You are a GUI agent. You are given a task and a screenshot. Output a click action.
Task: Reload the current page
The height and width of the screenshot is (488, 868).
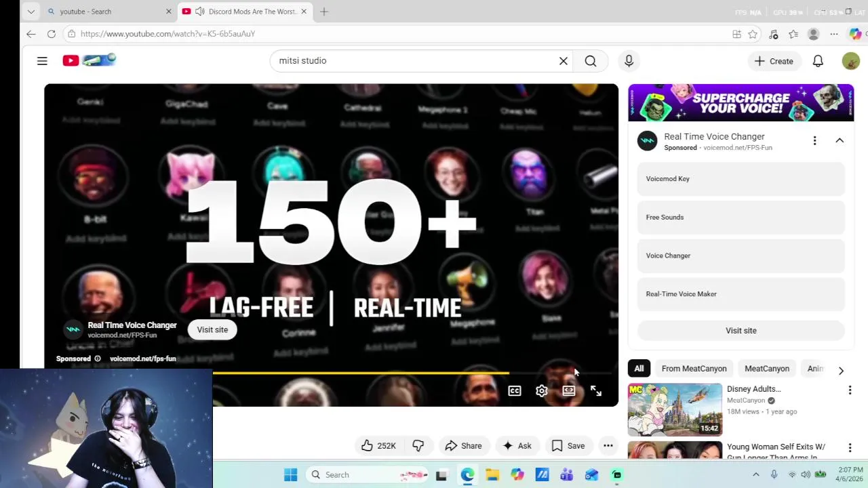click(51, 34)
